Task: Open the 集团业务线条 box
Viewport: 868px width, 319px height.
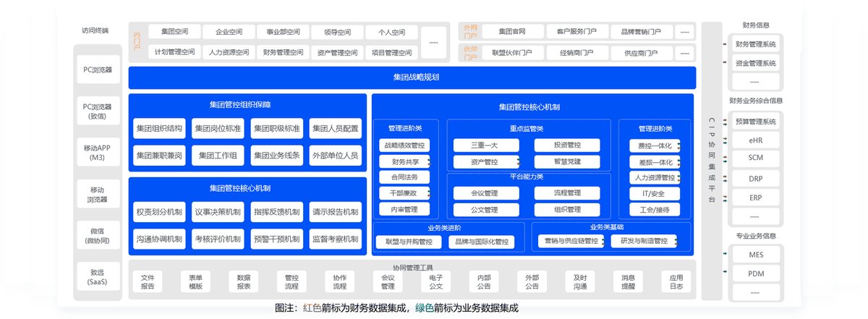Action: tap(276, 155)
